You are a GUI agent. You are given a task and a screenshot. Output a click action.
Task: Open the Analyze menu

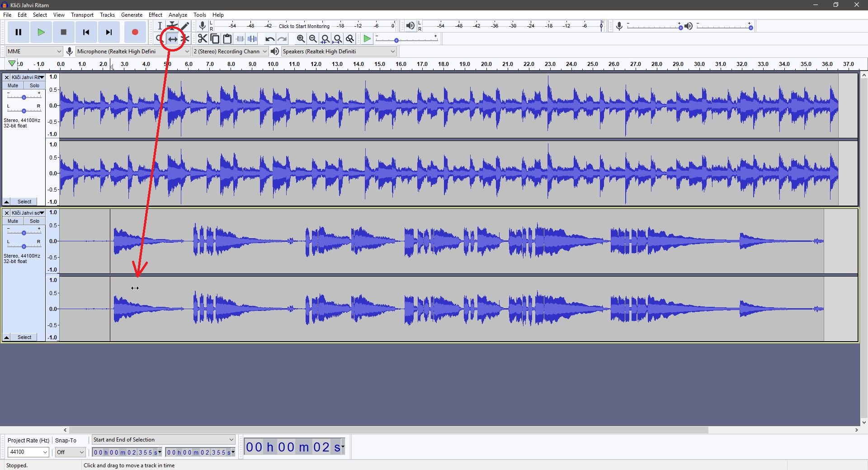[x=178, y=14]
